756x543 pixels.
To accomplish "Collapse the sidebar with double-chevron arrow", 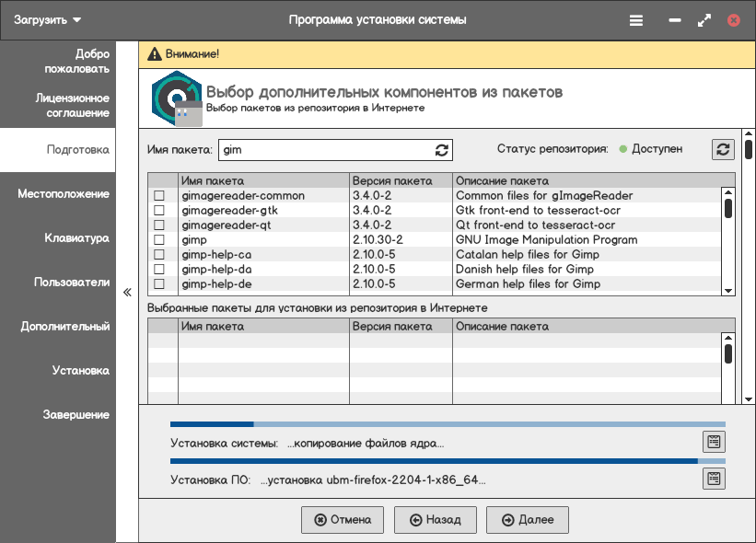I will (127, 294).
